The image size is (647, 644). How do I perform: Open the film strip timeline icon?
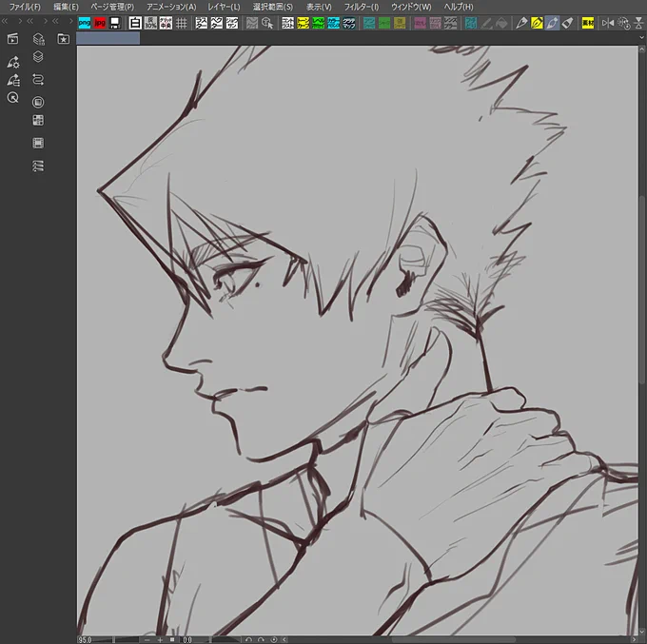click(38, 143)
